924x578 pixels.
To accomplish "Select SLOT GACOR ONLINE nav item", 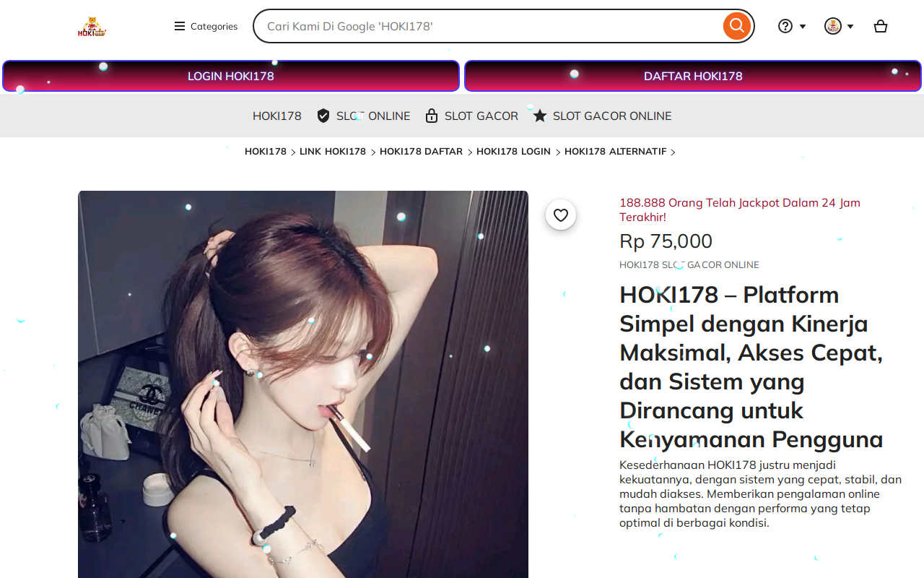I will tap(612, 116).
